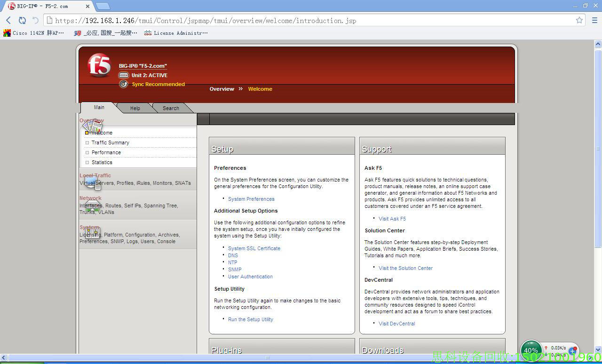Open the 必应 bookmark in the bookmarks bar
This screenshot has height=364, width=602.
[x=105, y=33]
